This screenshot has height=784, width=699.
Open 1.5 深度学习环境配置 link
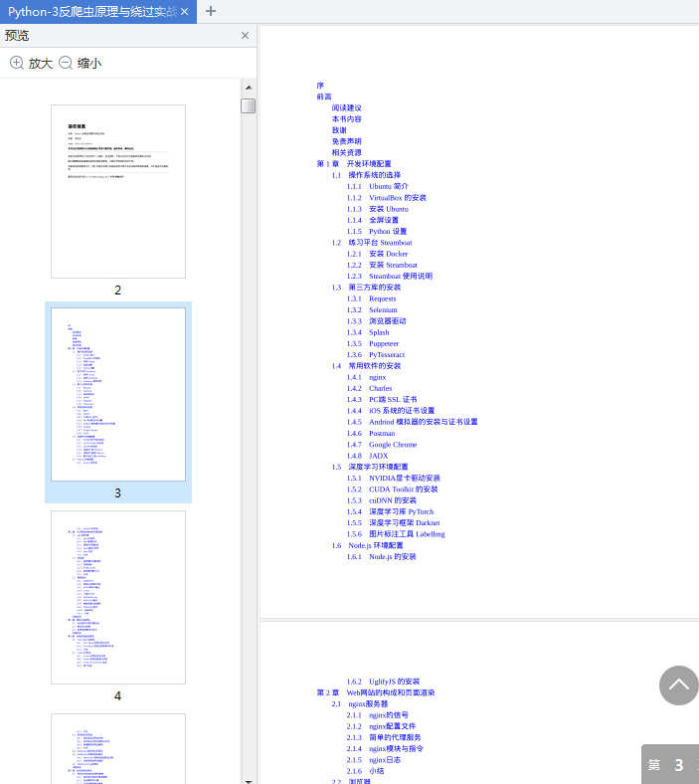[370, 467]
